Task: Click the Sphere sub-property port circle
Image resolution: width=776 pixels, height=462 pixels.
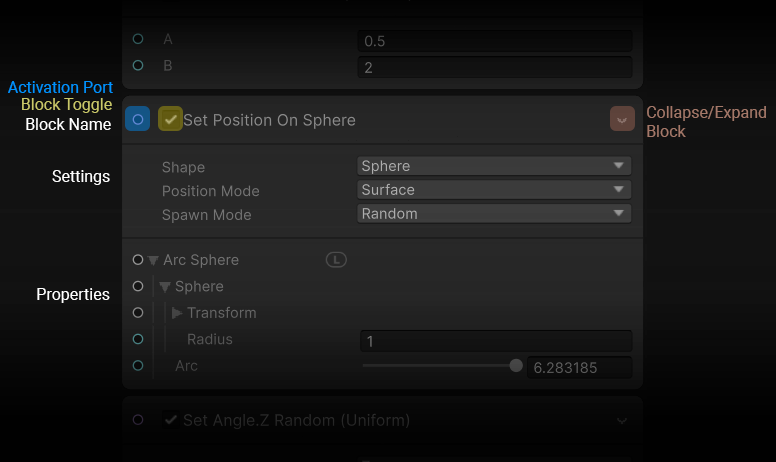Action: [x=138, y=287]
